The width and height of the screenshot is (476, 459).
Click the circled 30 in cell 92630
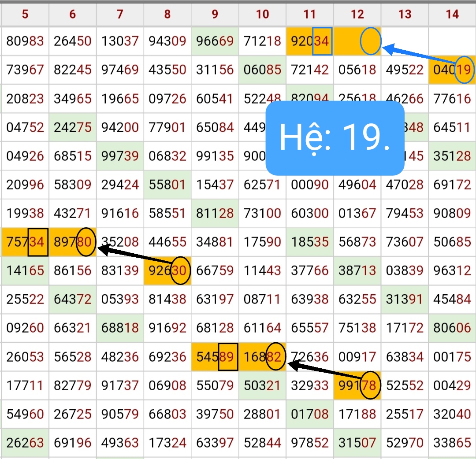click(181, 270)
